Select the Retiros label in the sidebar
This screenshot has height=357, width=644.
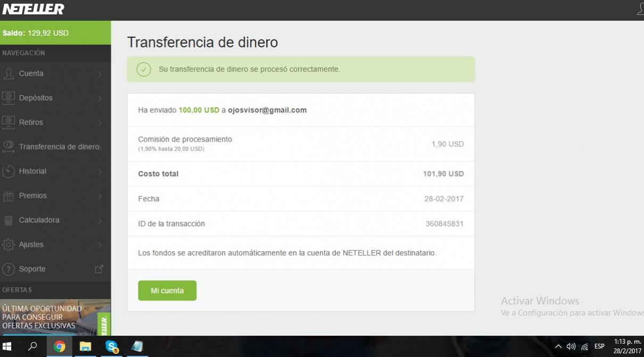[x=31, y=122]
